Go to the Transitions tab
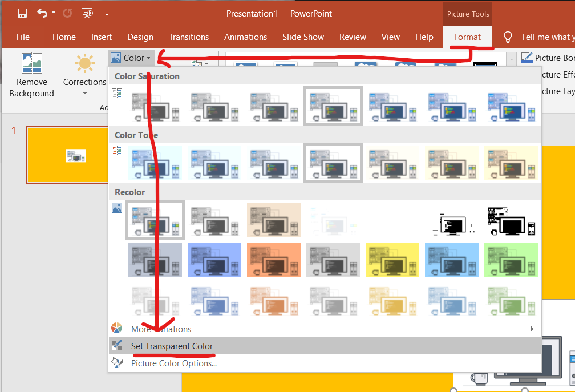The height and width of the screenshot is (392, 575). tap(188, 37)
